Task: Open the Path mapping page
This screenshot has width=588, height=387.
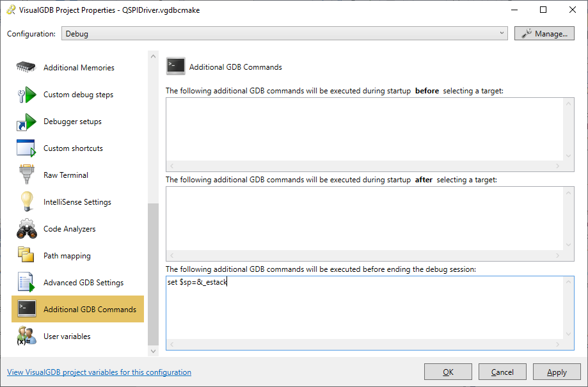Action: [77, 256]
